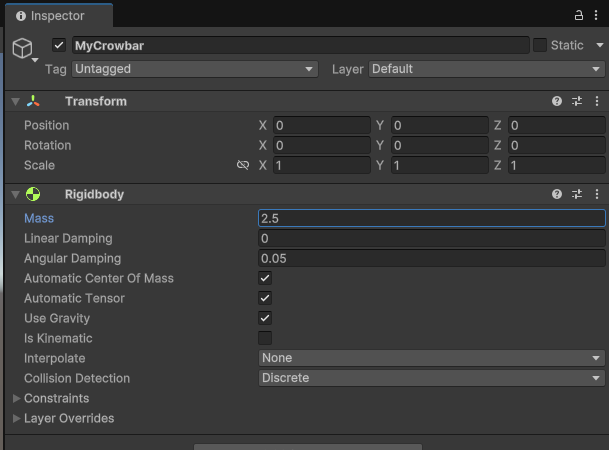This screenshot has height=450, width=609.
Task: Click the Rotation X field
Action: click(322, 145)
